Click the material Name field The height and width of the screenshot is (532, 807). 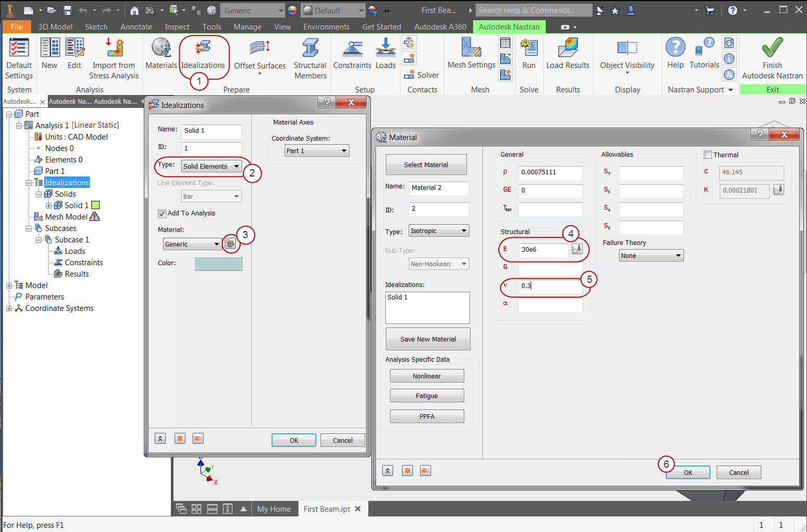(439, 188)
